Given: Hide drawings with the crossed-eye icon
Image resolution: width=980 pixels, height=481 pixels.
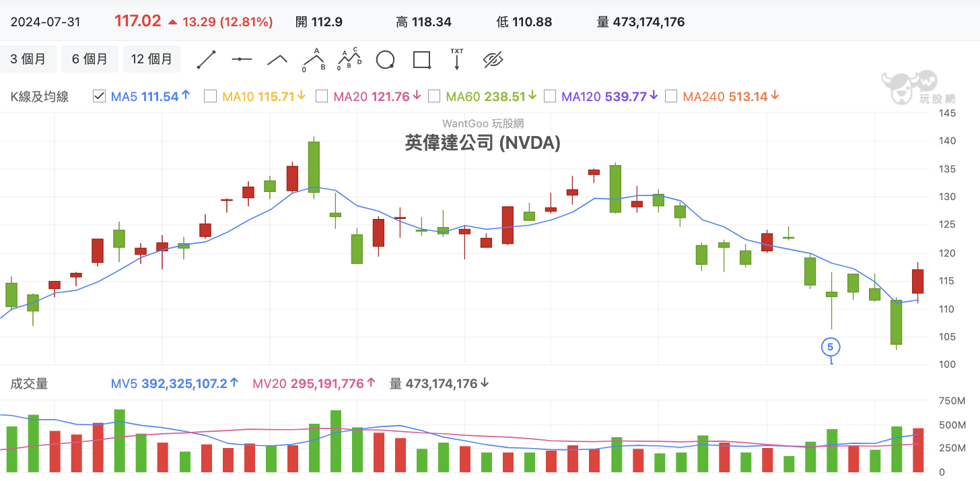Looking at the screenshot, I should [493, 60].
